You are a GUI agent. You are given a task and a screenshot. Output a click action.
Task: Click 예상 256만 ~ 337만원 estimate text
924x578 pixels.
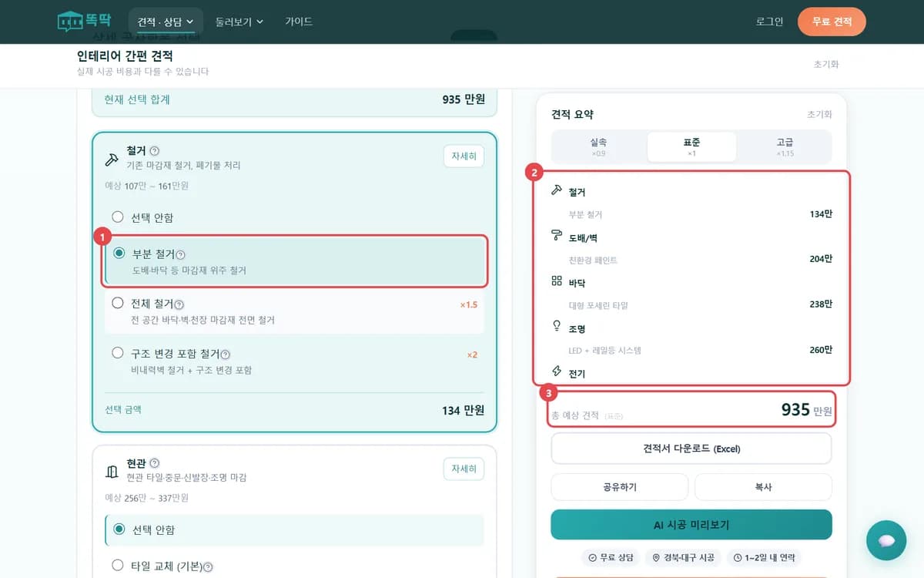click(146, 498)
